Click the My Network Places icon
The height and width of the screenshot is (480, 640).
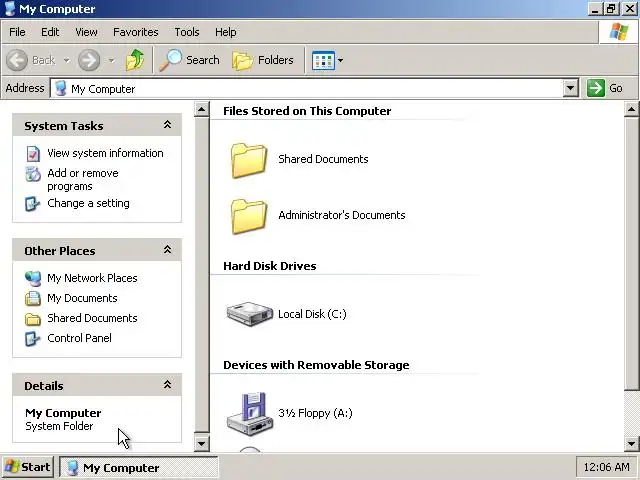[33, 278]
